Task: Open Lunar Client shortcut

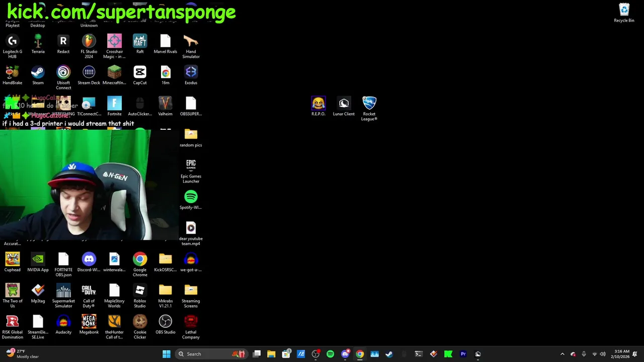Action: pos(344,107)
